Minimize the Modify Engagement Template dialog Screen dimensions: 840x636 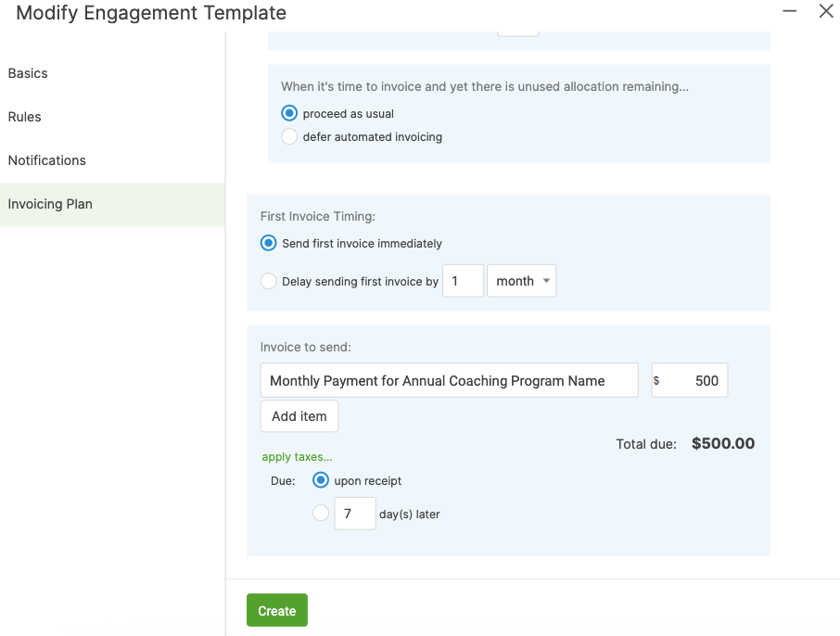[790, 12]
